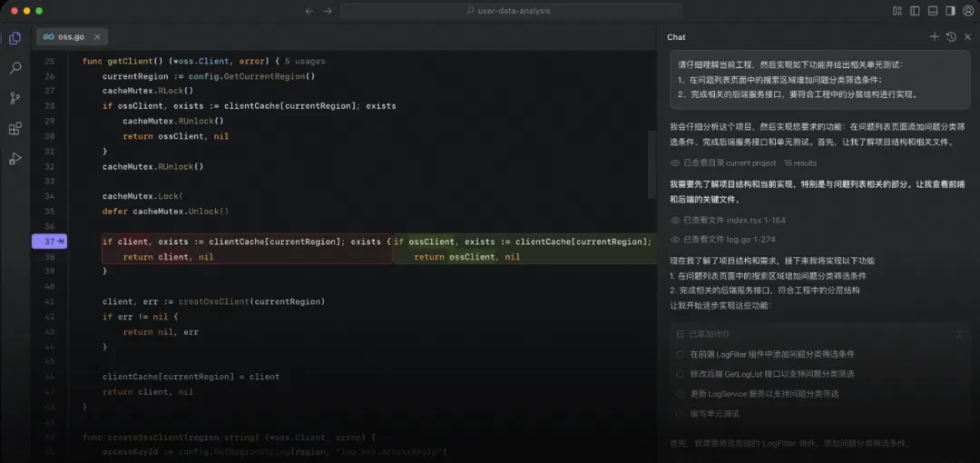This screenshot has height=463, width=980.
Task: Collapse the 已添加待办 todo list chevron
Action: click(959, 334)
